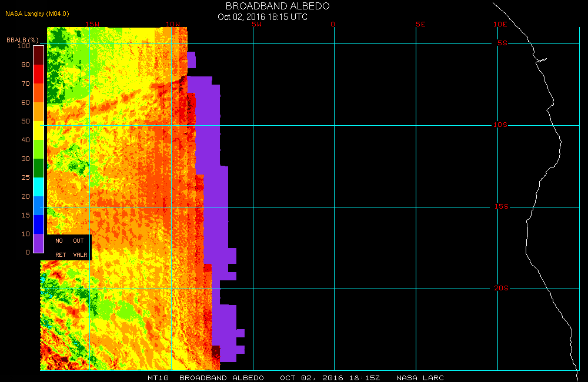Click the dark red 80-100% colorbar swatch
588x382 pixels.
[38, 55]
